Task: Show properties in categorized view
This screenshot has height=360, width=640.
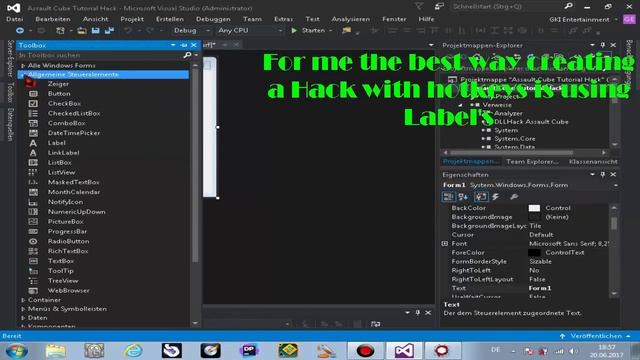Action: tap(448, 197)
